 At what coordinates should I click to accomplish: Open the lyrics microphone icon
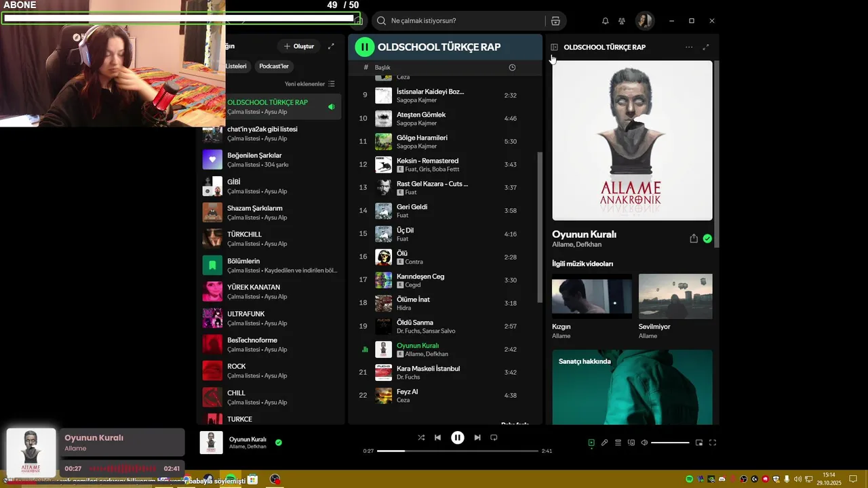pyautogui.click(x=604, y=443)
